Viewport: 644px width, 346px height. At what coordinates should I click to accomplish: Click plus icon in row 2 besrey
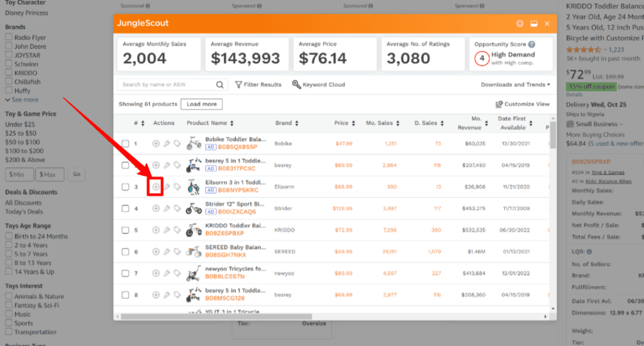156,165
